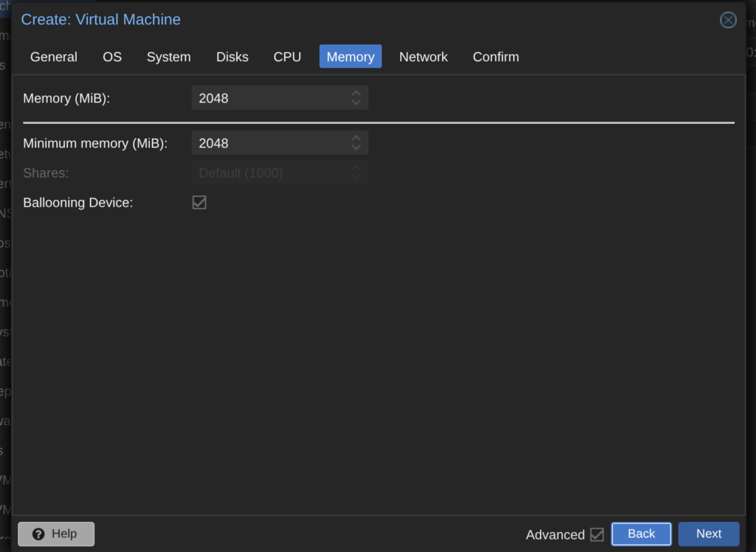Click Next to proceed to Network
Screen dimensions: 756x552
(x=708, y=534)
